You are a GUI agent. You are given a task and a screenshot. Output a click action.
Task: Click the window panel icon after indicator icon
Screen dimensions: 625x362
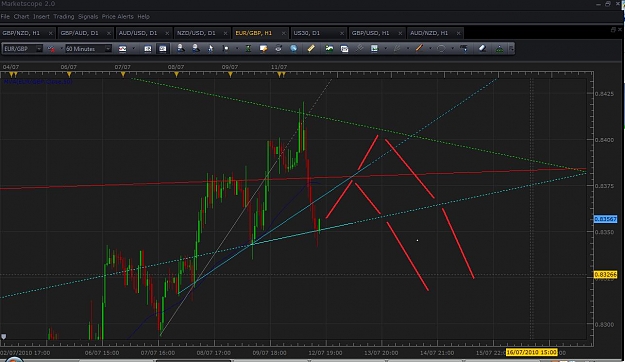pos(344,49)
